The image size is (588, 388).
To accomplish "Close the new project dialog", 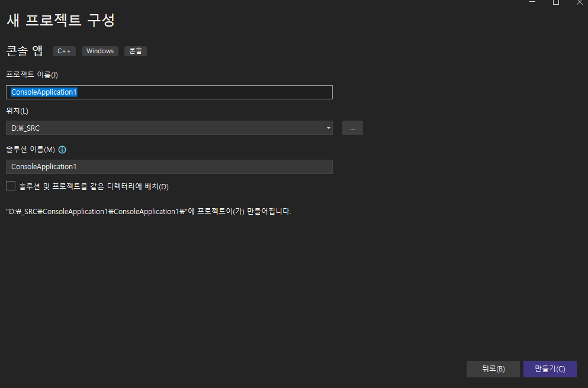I will click(x=579, y=2).
